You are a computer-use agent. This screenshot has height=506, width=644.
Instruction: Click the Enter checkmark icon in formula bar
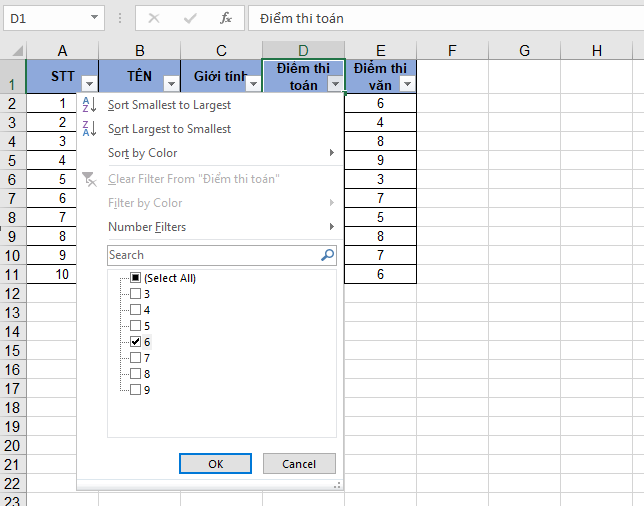190,18
